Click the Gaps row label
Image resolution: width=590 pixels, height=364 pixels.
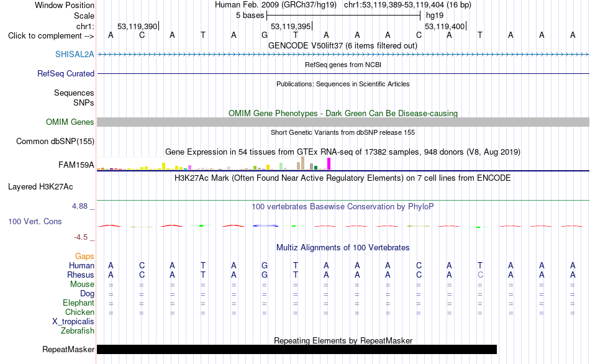pyautogui.click(x=84, y=257)
